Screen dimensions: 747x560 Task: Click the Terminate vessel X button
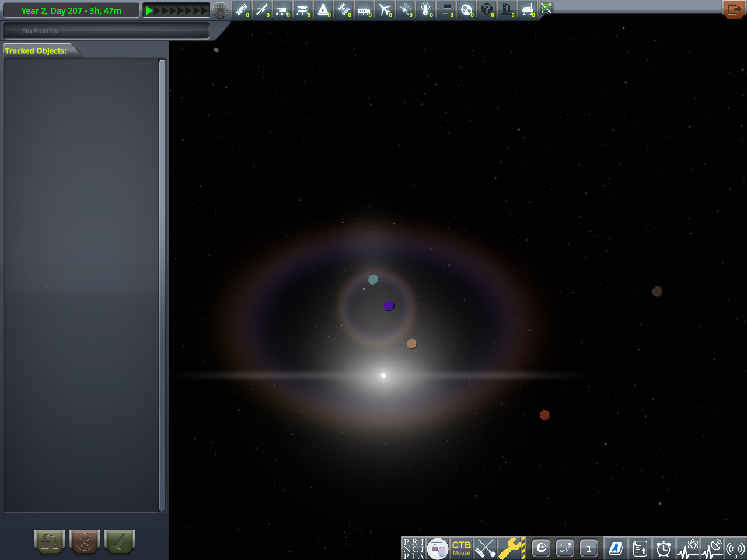click(85, 542)
